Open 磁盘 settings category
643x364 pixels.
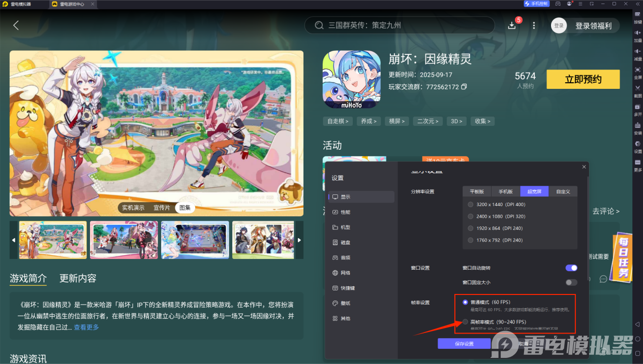361,243
